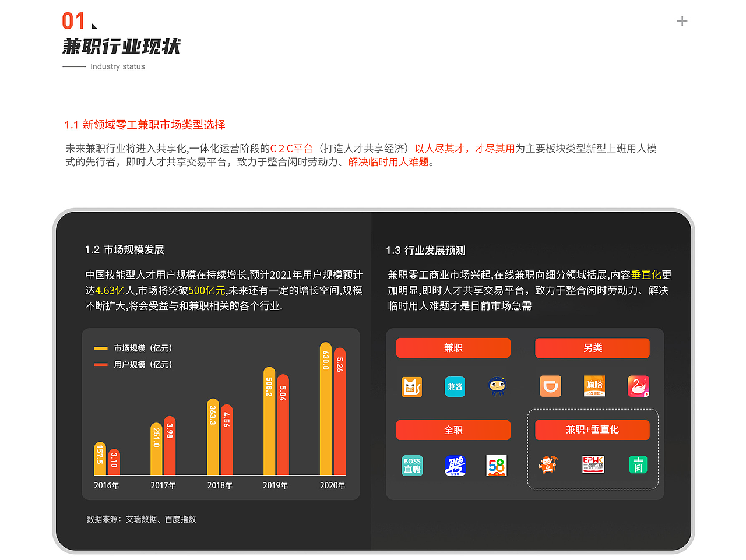Screen dimensions: 746x560
Task: Click the yellow 4.63亿 figure
Action: pos(110,290)
